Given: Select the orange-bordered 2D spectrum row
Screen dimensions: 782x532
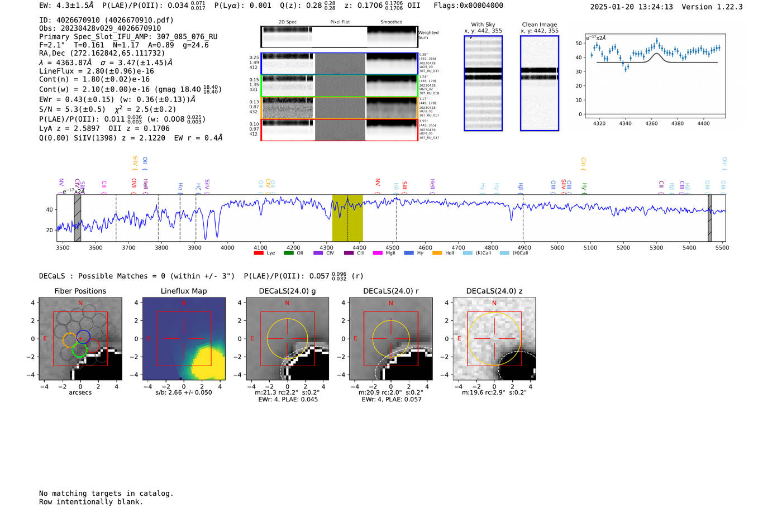Looking at the screenshot, I should [x=339, y=108].
